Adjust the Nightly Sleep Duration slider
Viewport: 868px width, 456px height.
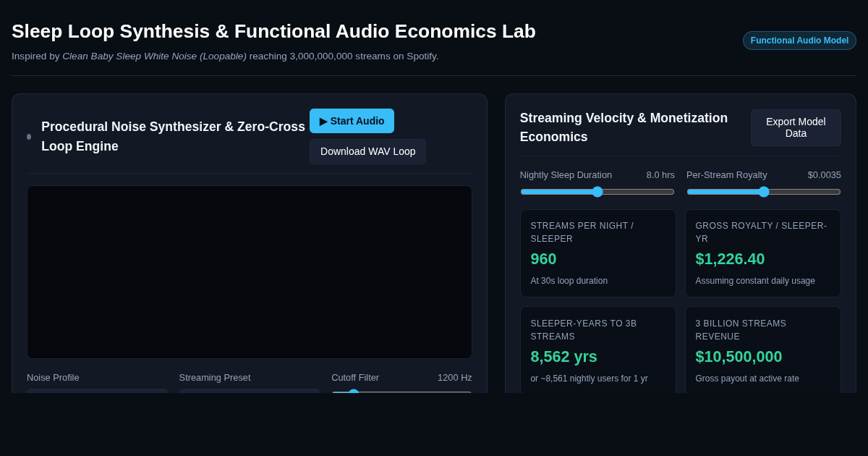[x=597, y=192]
